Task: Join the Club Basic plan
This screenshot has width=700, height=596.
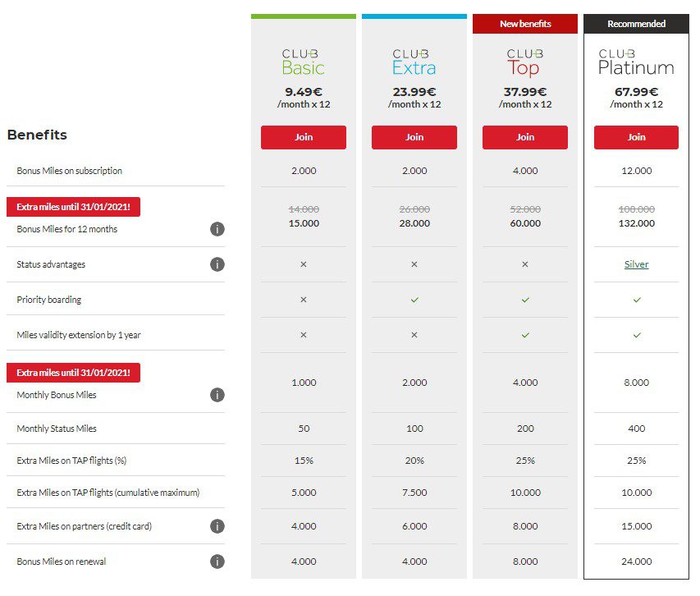Action: click(304, 137)
